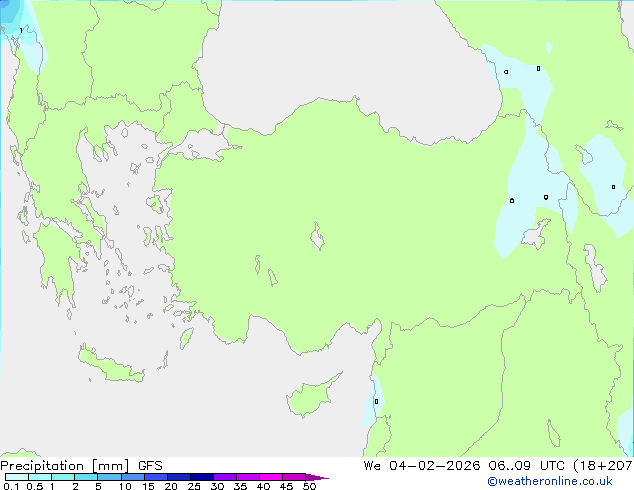Viewport: 634px width, 490px height.
Task: Select the legend swatch between 20 and 25
Action: pos(179,477)
